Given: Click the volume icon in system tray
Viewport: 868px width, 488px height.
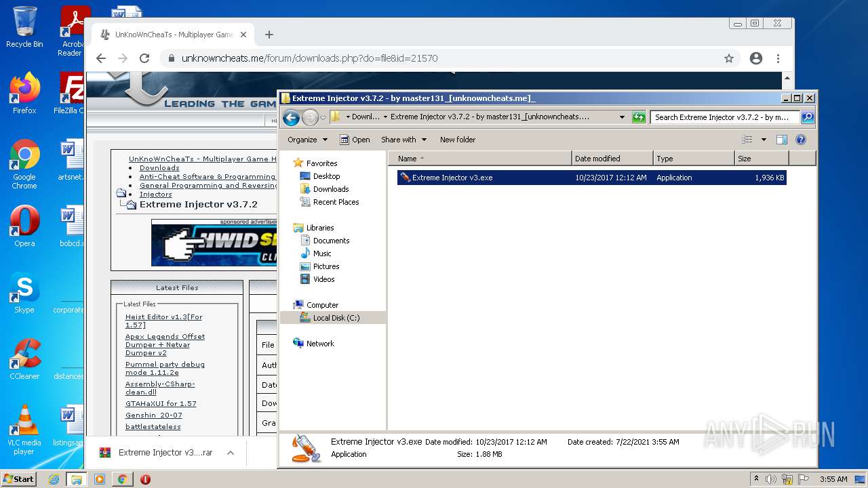Looking at the screenshot, I should 771,479.
